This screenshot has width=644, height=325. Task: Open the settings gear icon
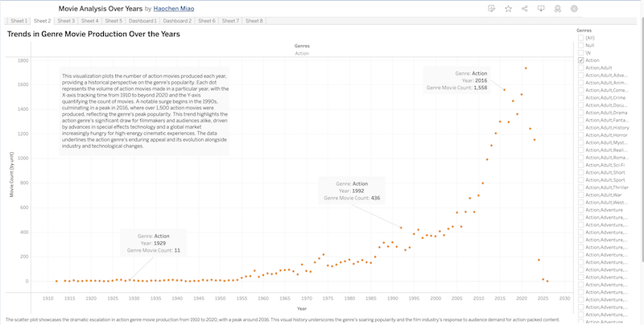tap(574, 8)
